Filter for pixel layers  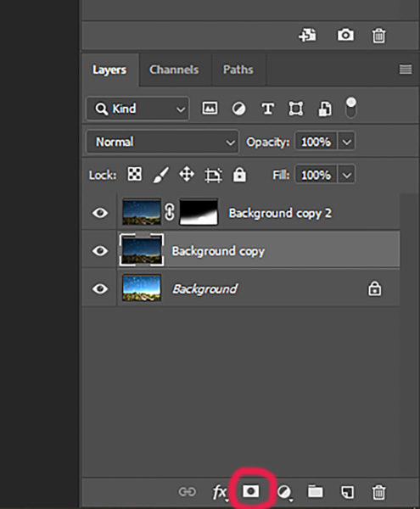(x=210, y=108)
